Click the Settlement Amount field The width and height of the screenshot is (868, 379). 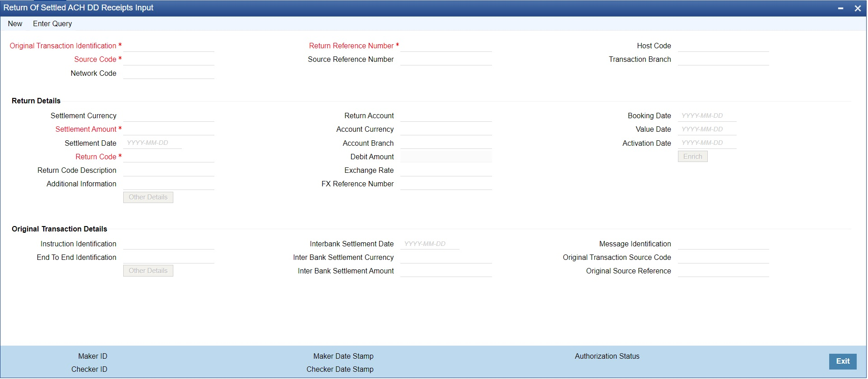click(169, 129)
